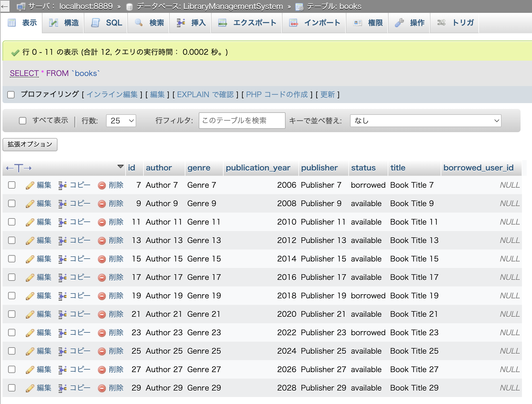This screenshot has height=404, width=532.
Task: Click the edit pencil icon for Book Title 23
Action: 30,332
